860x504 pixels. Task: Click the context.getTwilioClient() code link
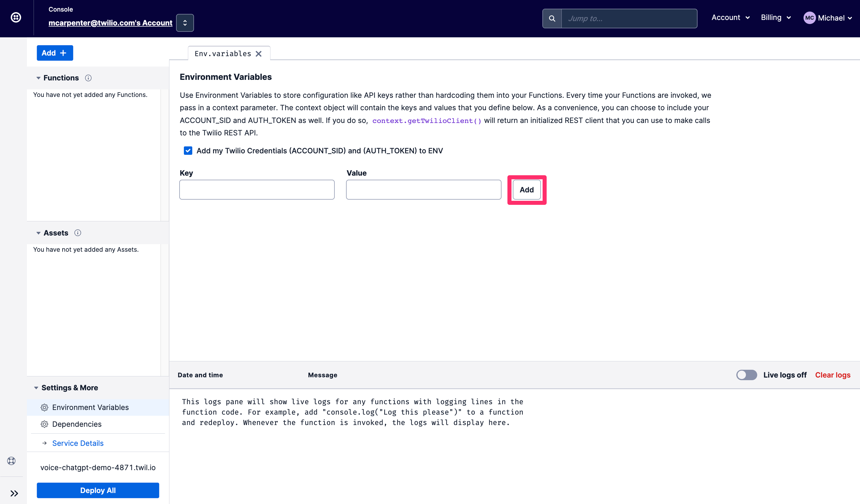[x=427, y=120]
